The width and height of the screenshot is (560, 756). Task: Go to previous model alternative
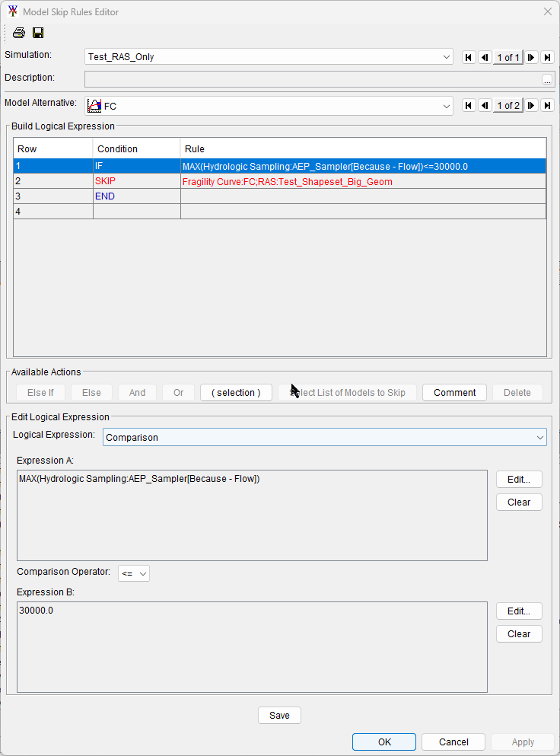[x=485, y=106]
